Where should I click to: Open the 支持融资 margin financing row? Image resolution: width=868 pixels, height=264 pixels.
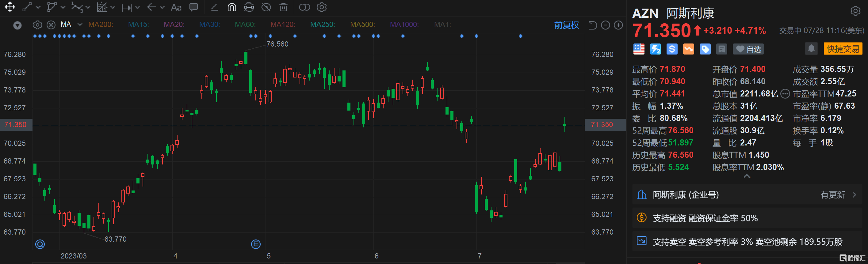pos(747,218)
